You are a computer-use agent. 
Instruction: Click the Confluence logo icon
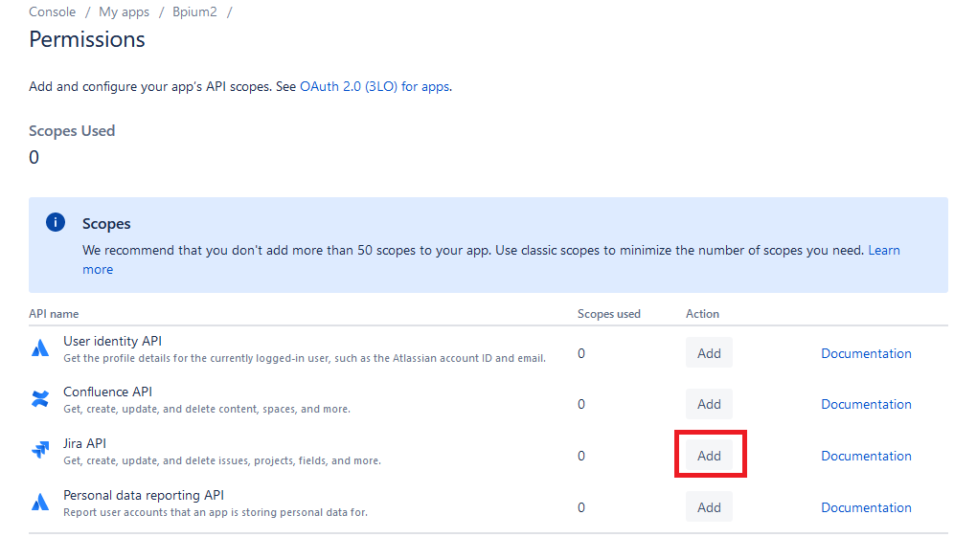point(40,398)
